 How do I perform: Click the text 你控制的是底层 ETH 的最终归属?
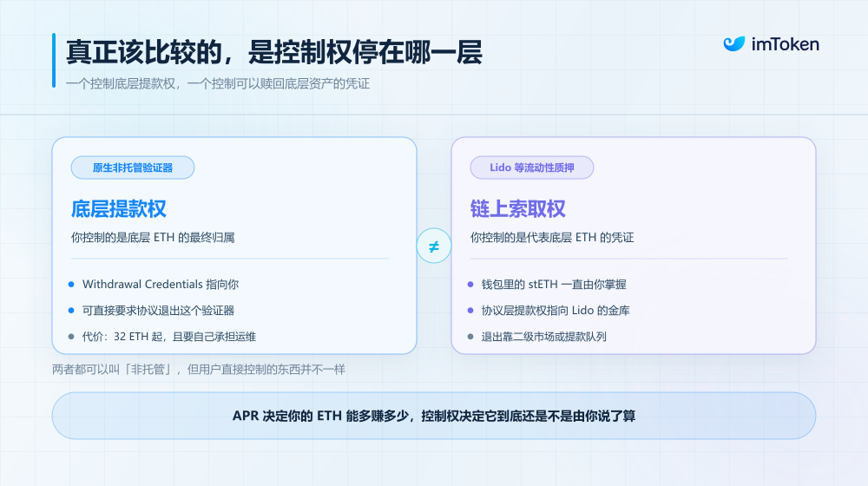(x=153, y=238)
